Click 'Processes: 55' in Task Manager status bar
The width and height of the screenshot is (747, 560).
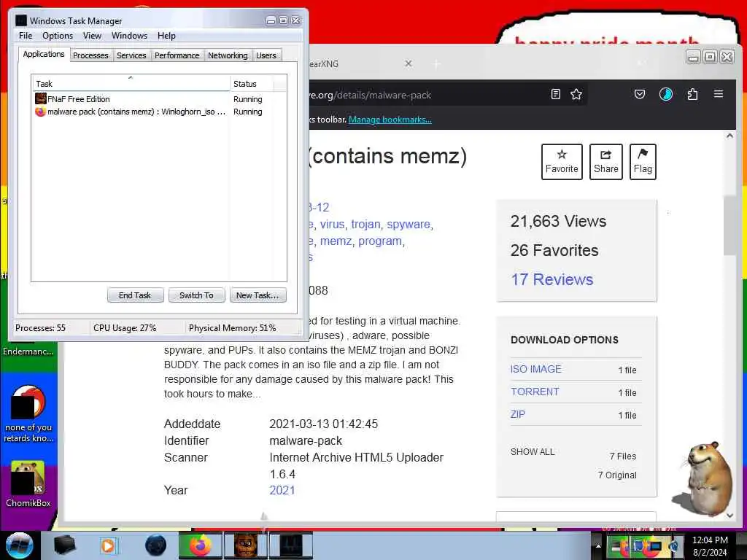click(41, 328)
